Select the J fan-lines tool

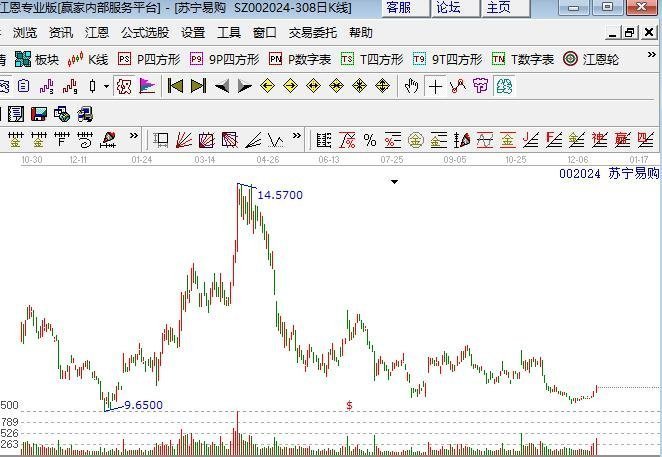531,140
